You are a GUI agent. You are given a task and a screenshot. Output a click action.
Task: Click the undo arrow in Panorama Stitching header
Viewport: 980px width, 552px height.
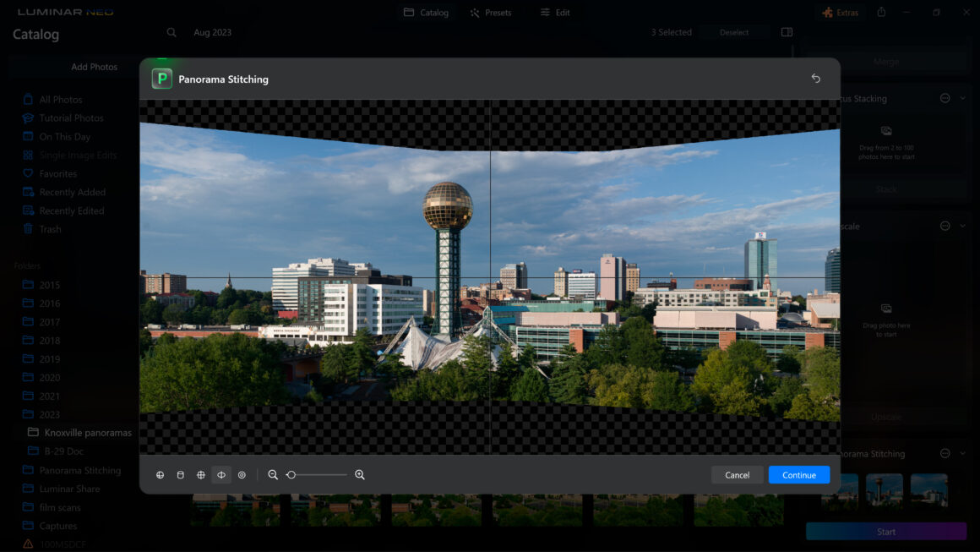click(815, 78)
